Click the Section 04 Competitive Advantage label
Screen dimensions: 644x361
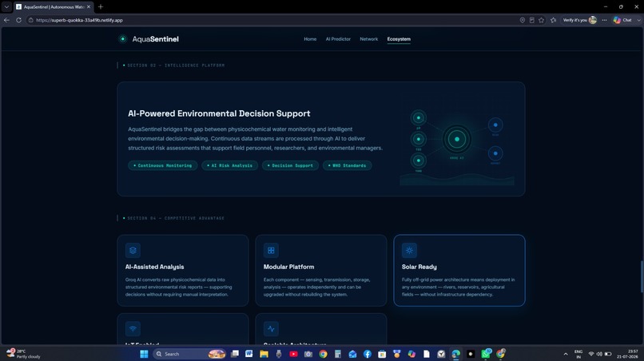point(175,218)
